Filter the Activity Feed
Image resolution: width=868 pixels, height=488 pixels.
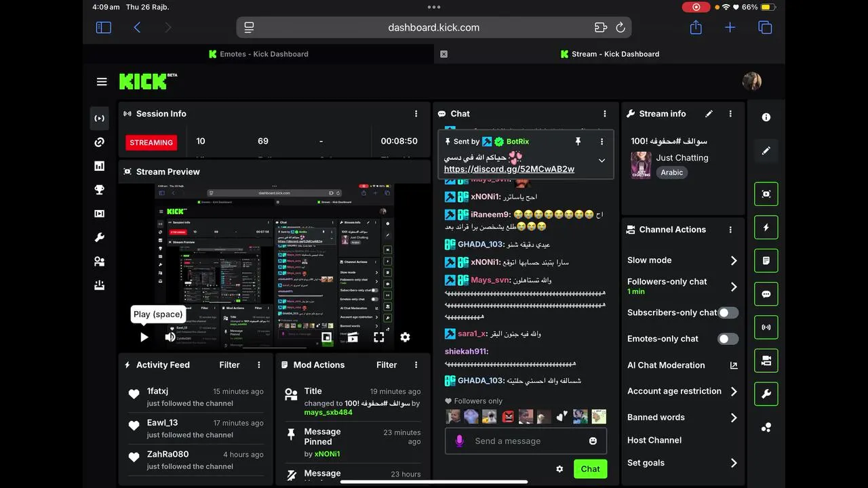pos(229,365)
